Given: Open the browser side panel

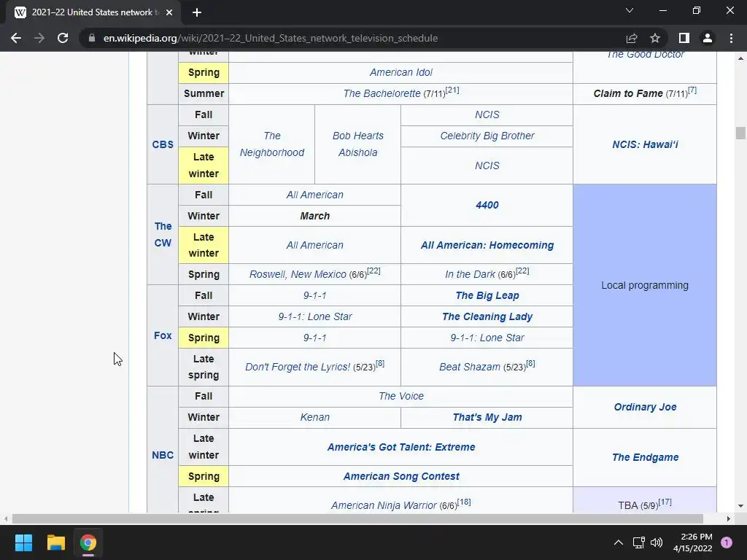Looking at the screenshot, I should (684, 38).
